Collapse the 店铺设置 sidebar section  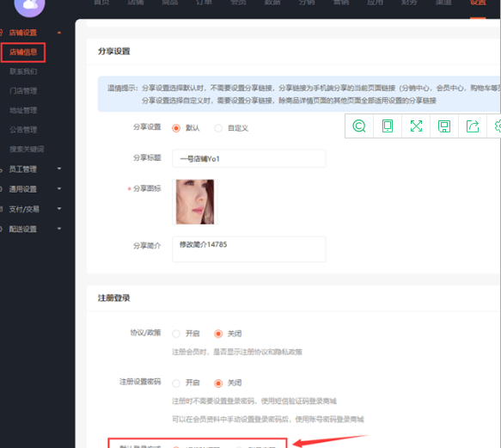(x=31, y=33)
